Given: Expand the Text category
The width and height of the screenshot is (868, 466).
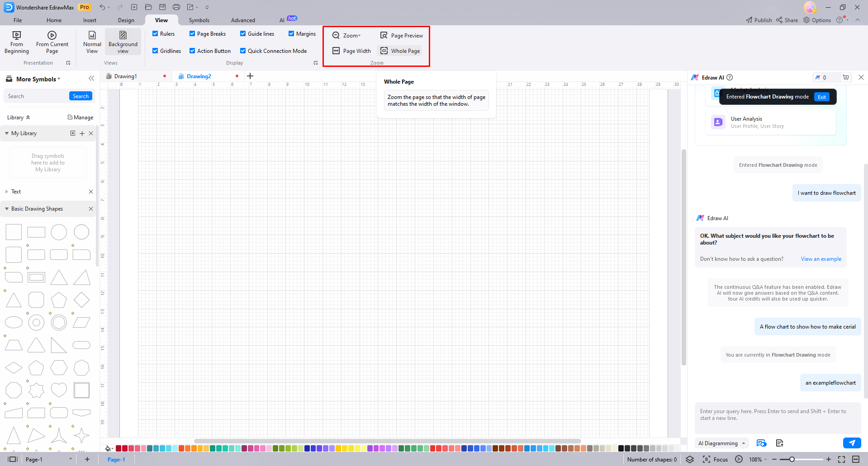Looking at the screenshot, I should click(x=7, y=192).
